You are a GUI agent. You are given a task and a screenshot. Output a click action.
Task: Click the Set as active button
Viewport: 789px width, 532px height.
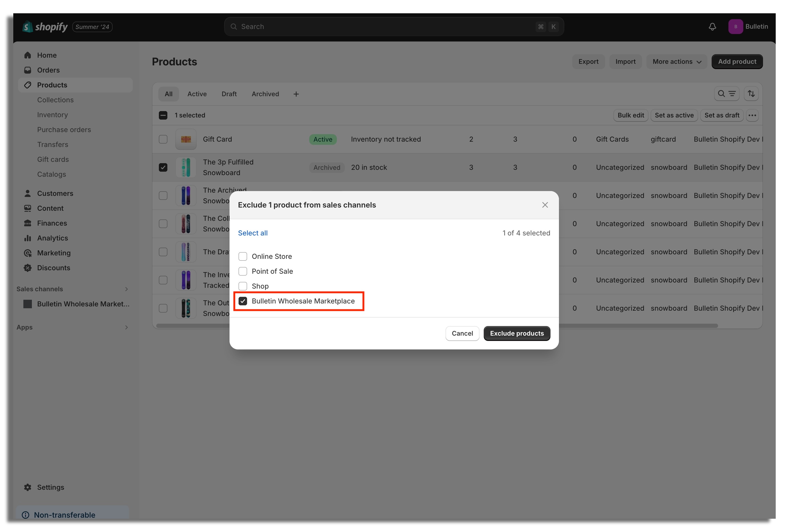[674, 115]
